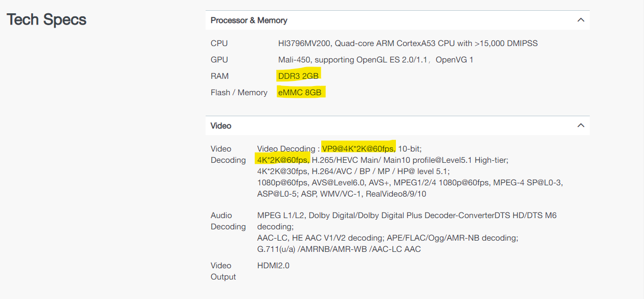Click the Flash / Memory label
This screenshot has width=644, height=299.
point(239,93)
